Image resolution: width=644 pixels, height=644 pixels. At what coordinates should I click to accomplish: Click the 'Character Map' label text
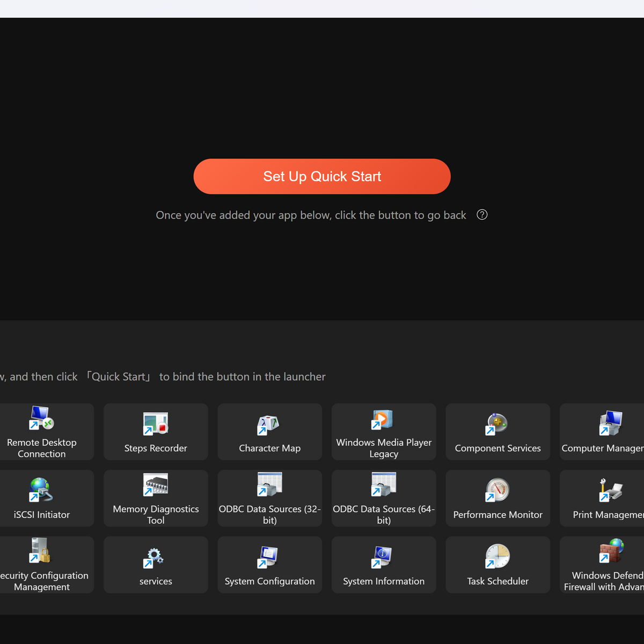pos(269,448)
